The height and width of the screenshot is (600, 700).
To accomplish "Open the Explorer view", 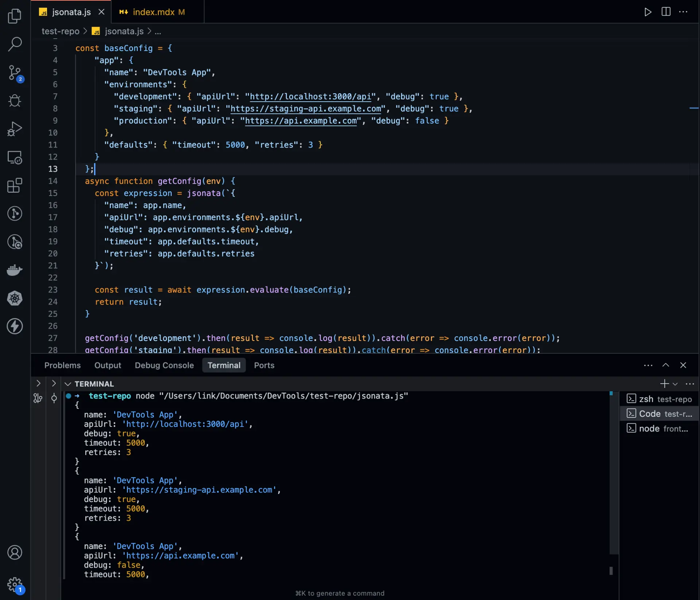I will (15, 16).
